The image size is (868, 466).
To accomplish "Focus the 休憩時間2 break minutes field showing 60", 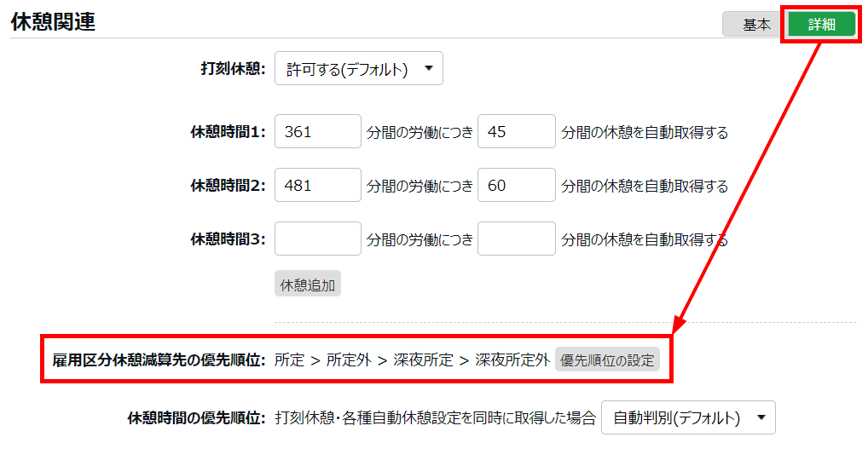I will 516,185.
